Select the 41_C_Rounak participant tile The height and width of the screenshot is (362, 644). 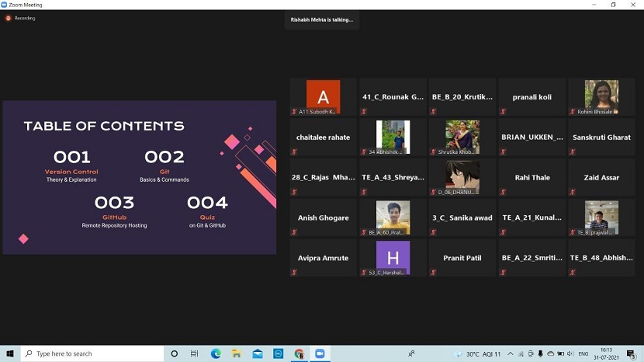pyautogui.click(x=393, y=97)
